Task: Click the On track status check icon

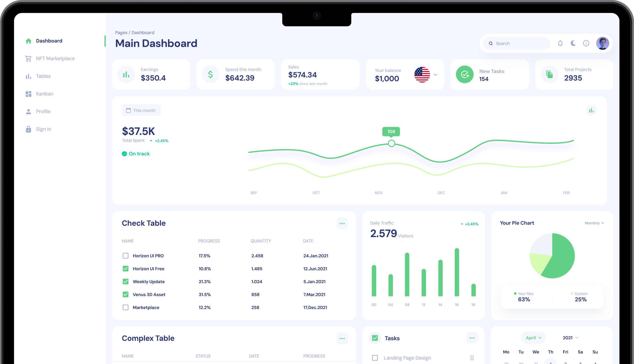Action: point(124,154)
